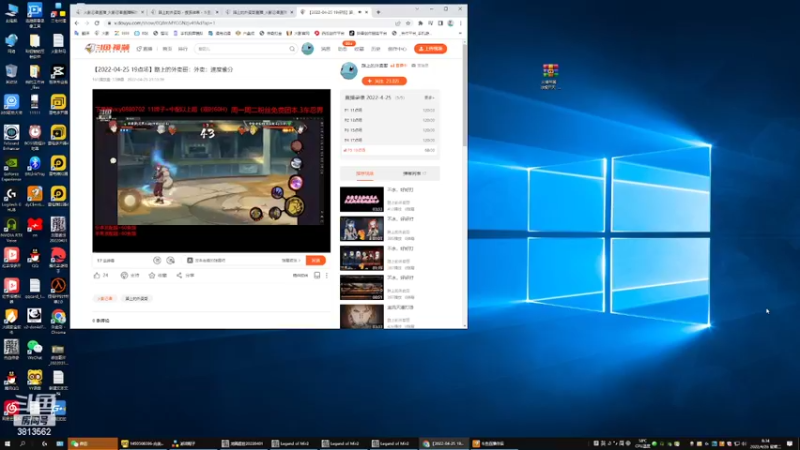This screenshot has height=450, width=800.
Task: Open WinRAR archive on right desktop
Action: point(551,77)
